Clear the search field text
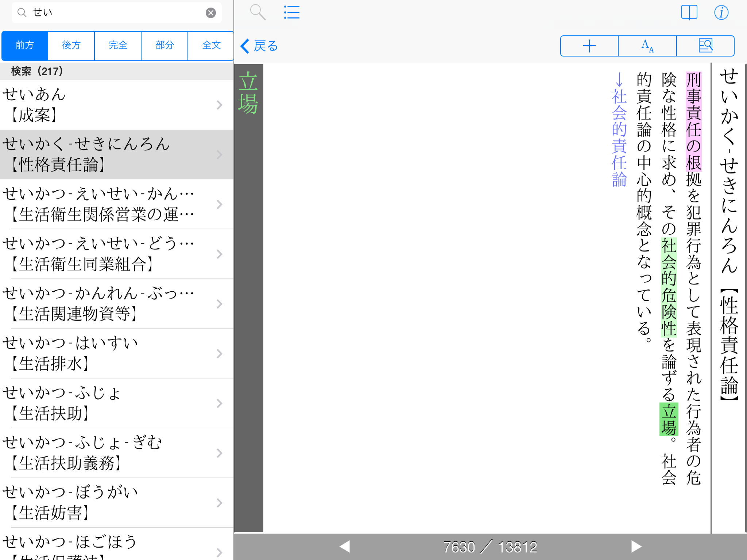This screenshot has width=747, height=560. pyautogui.click(x=210, y=13)
